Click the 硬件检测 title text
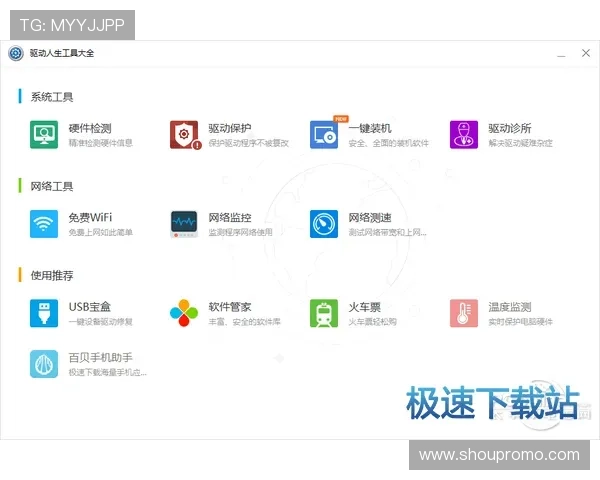 tap(90, 128)
